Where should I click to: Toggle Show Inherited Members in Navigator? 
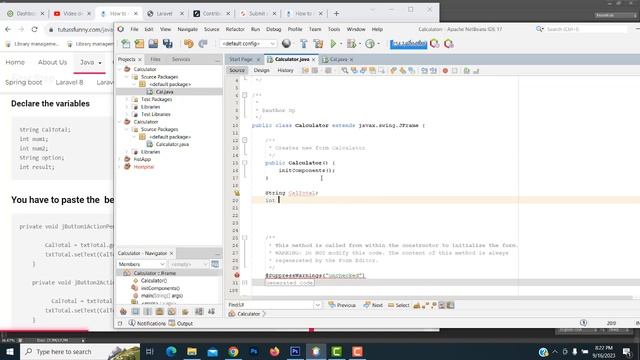[x=123, y=311]
